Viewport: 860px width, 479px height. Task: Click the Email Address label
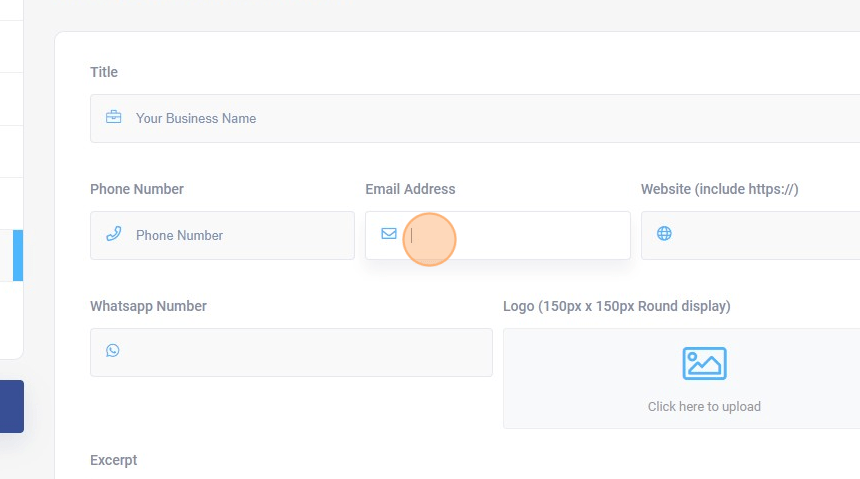[410, 189]
